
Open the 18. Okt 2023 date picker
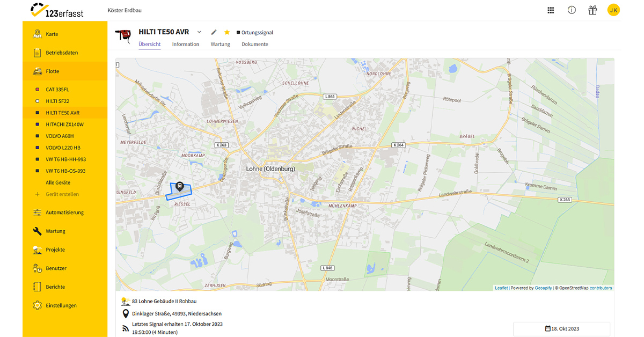tap(561, 329)
